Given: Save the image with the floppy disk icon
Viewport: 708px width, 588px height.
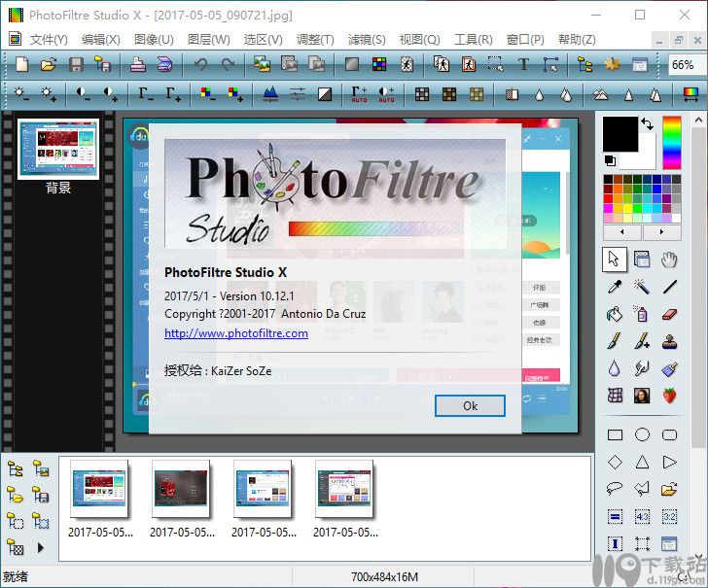Looking at the screenshot, I should tap(76, 64).
